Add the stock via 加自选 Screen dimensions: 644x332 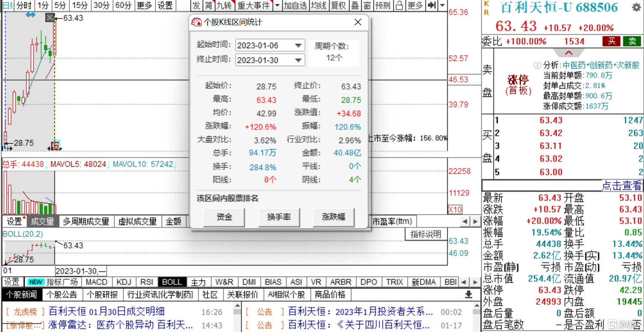click(295, 6)
